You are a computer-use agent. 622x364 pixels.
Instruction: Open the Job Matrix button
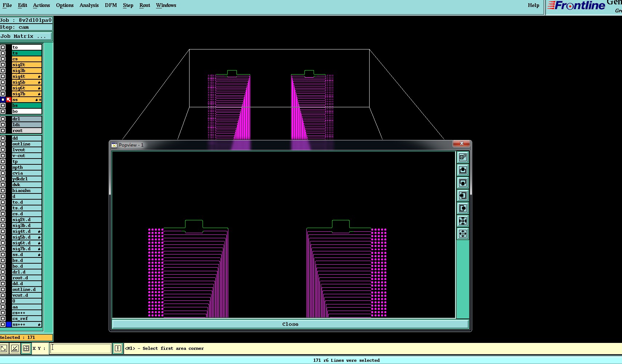(26, 36)
